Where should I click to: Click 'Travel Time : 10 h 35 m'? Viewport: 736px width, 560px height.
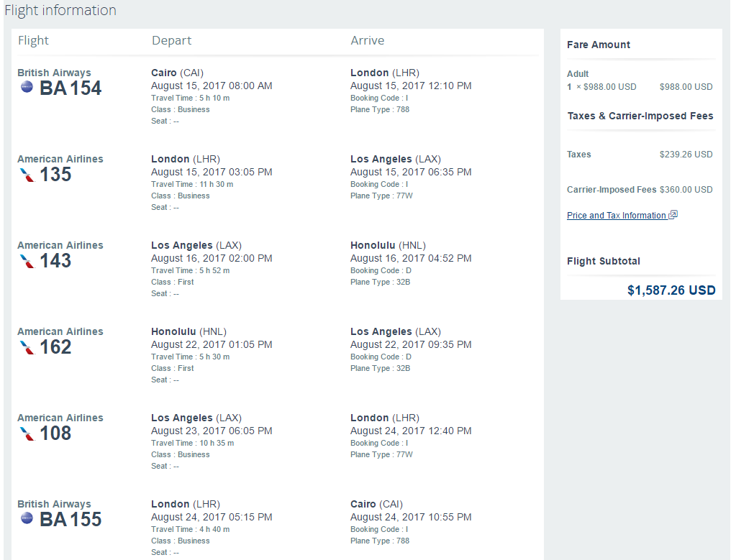pos(192,444)
